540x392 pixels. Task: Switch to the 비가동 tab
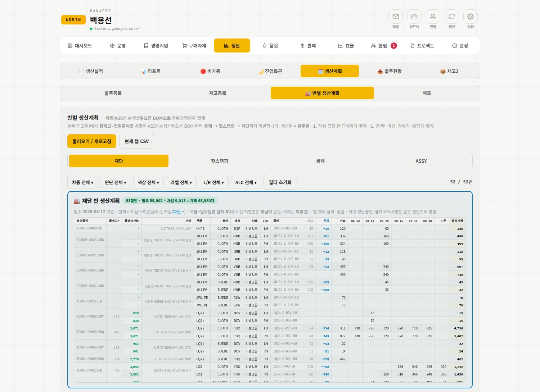(x=210, y=71)
